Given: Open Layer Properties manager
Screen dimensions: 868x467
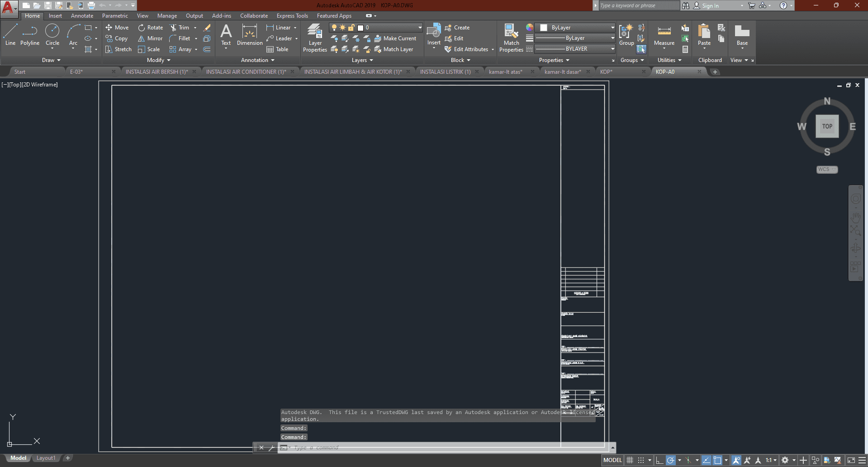Looking at the screenshot, I should click(315, 38).
